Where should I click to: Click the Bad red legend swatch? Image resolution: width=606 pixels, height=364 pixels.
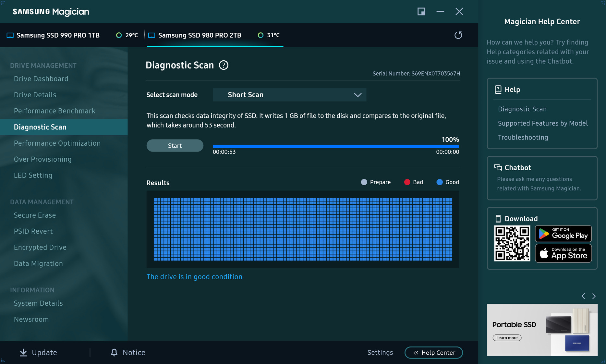[407, 182]
